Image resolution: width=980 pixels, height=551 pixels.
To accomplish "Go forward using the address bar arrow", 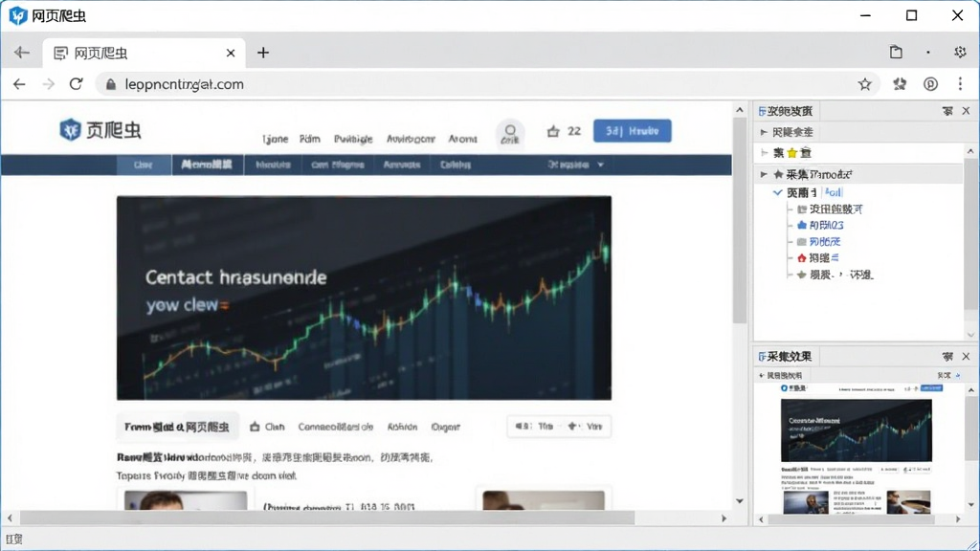I will [48, 84].
